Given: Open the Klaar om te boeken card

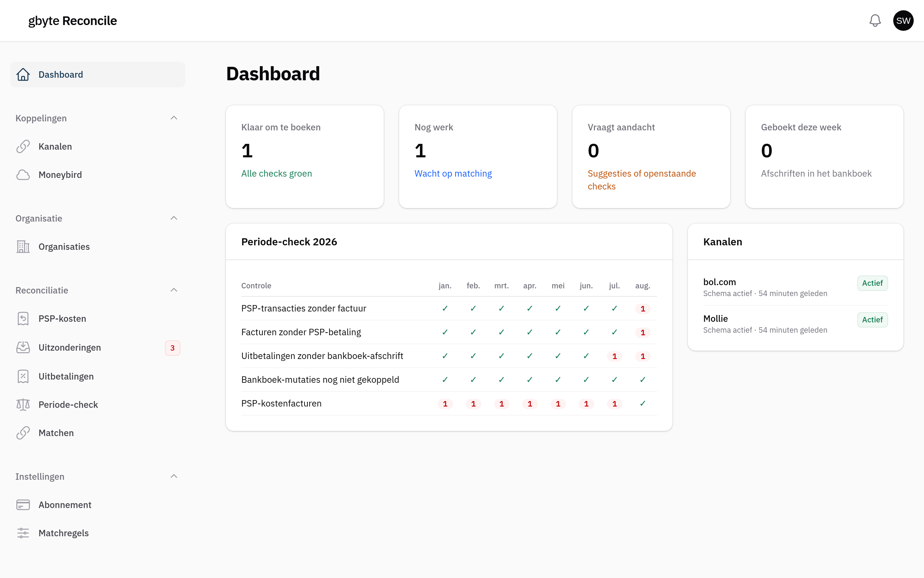Looking at the screenshot, I should (305, 157).
